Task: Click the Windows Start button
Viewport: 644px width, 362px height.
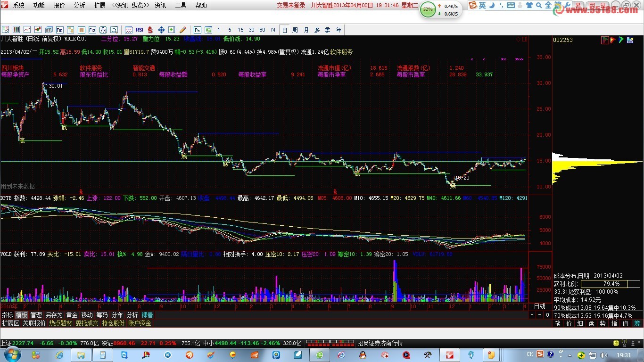Action: tap(13, 354)
